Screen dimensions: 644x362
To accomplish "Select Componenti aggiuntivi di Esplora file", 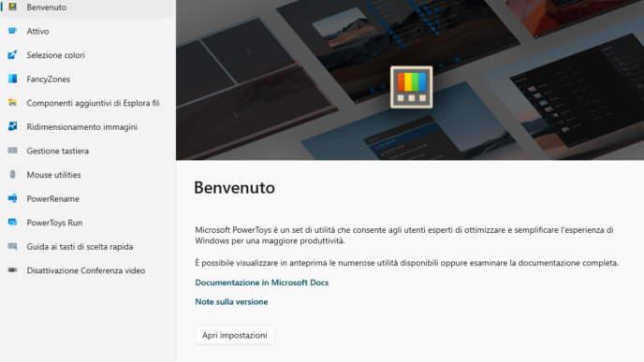I will [x=87, y=103].
